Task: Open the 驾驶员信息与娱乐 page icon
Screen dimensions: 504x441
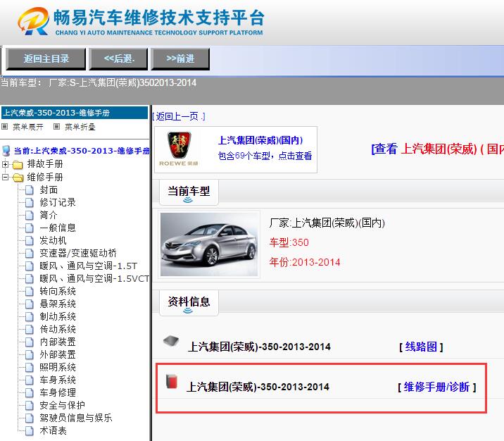Action: (30, 418)
